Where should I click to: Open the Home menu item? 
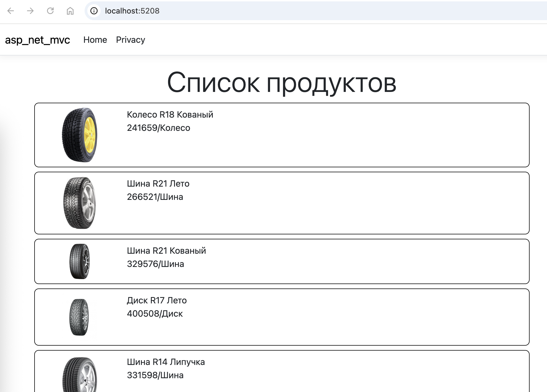pos(95,40)
